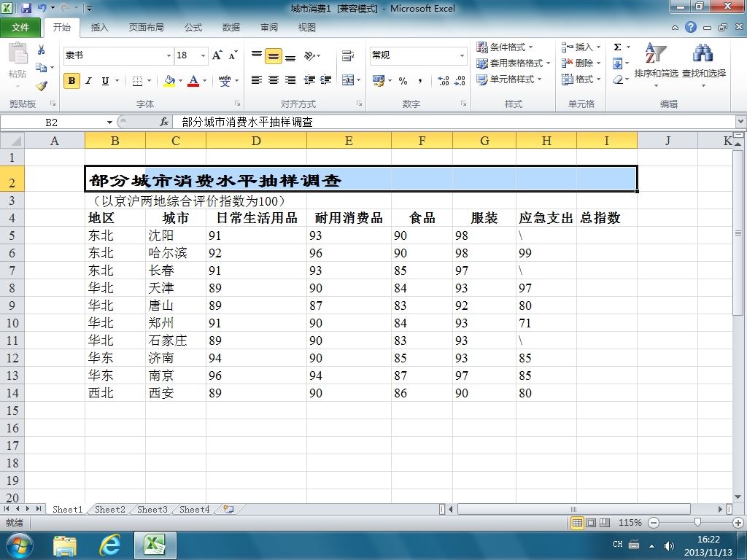The height and width of the screenshot is (560, 747).
Task: Decrease decimal places
Action: [x=460, y=80]
